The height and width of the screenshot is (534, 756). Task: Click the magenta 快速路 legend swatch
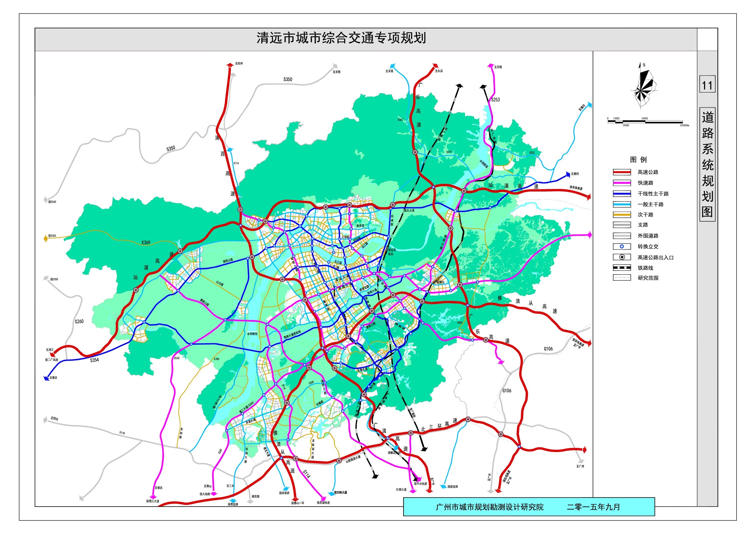click(622, 183)
